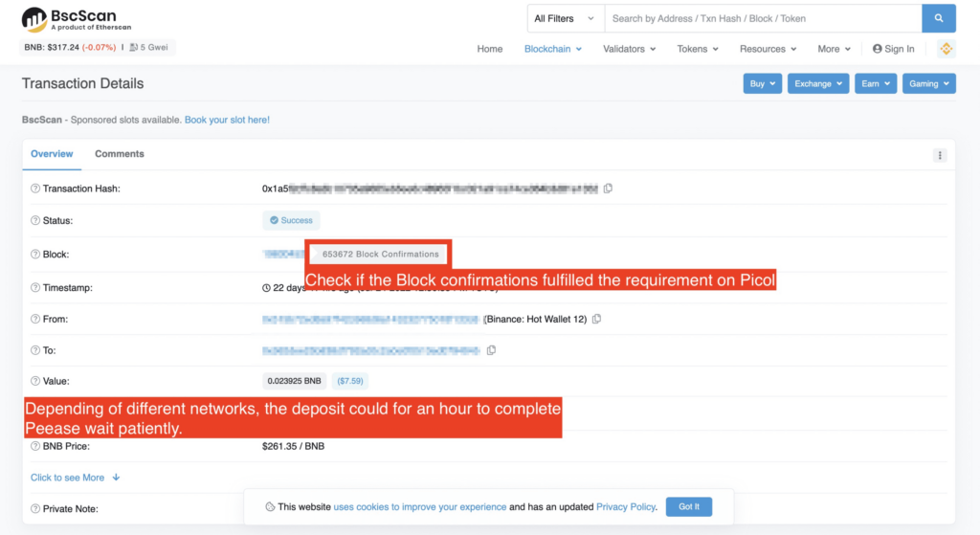Expand the Validators menu
This screenshot has width=980, height=535.
629,49
